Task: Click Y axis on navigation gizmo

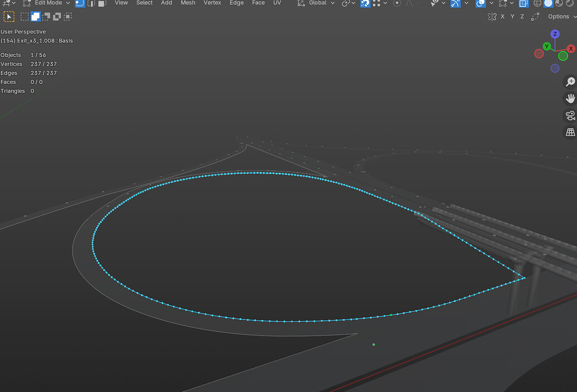Action: pyautogui.click(x=547, y=46)
